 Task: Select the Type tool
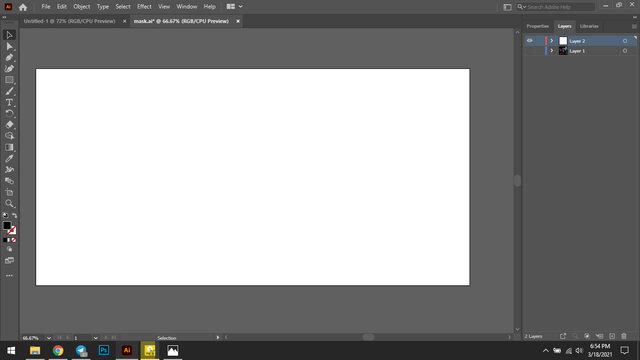[x=9, y=102]
